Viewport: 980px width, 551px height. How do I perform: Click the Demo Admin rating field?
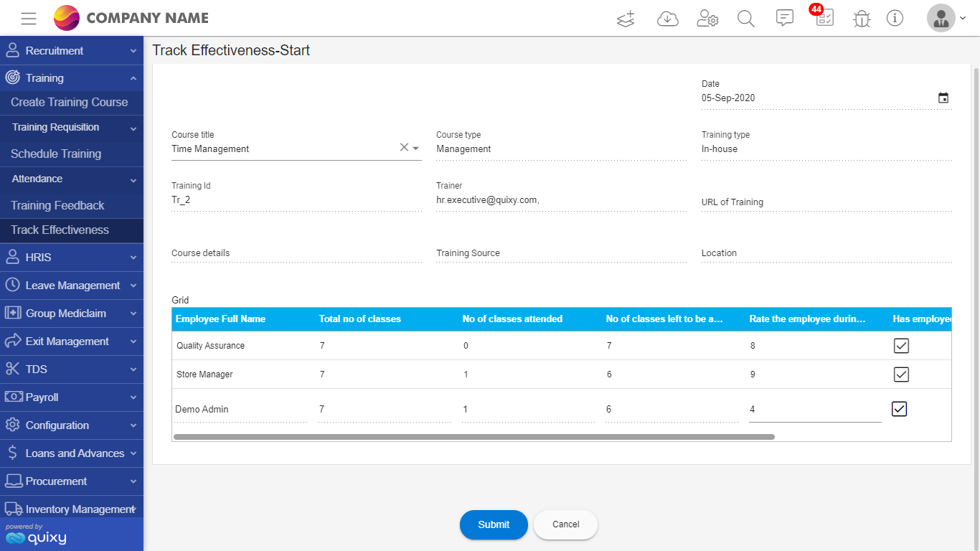coord(815,410)
